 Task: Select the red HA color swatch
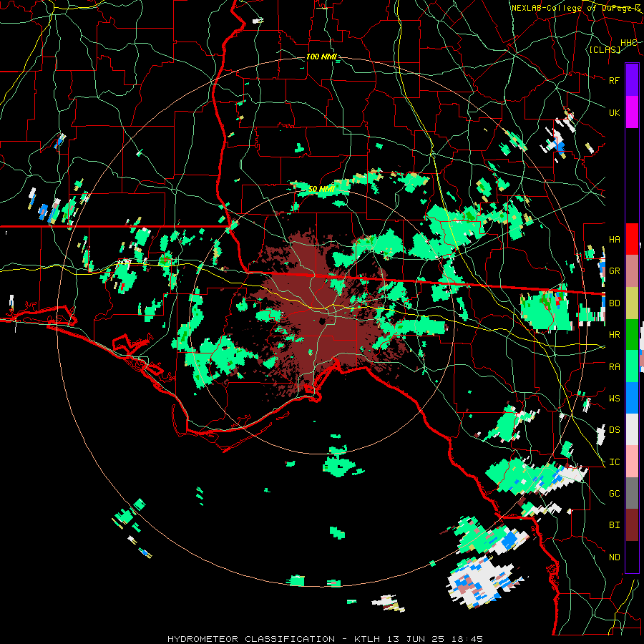point(632,239)
